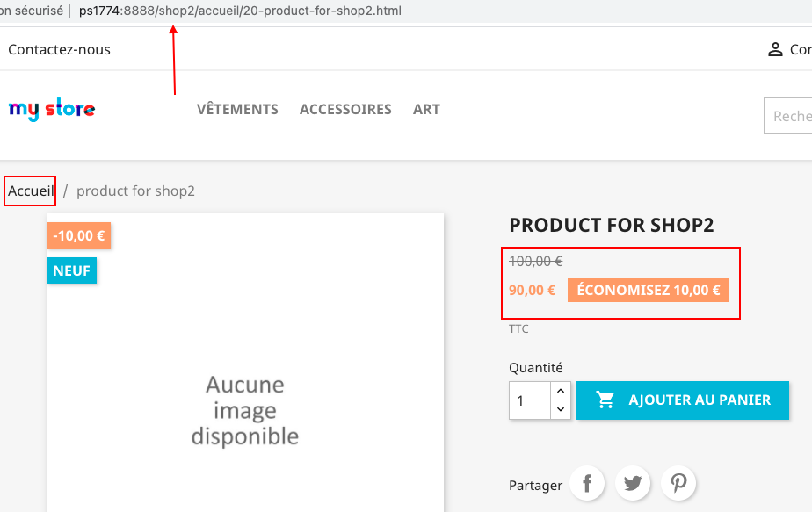The height and width of the screenshot is (512, 812).
Task: Click the my store logo
Action: click(x=51, y=108)
